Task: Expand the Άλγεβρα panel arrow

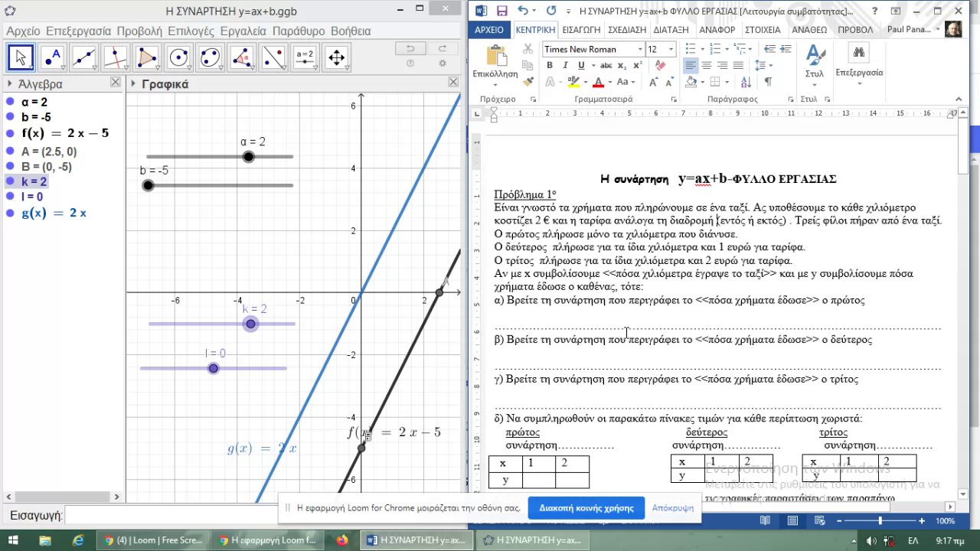Action: pyautogui.click(x=9, y=84)
